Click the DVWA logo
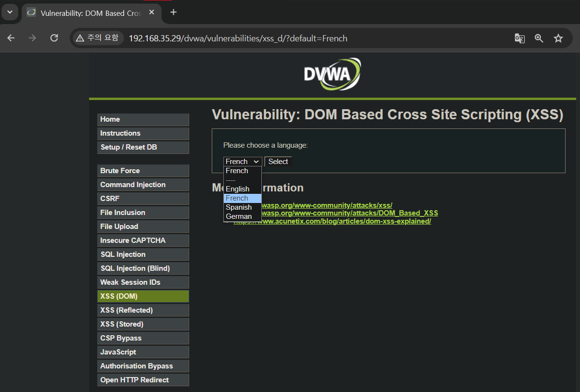 (332, 74)
